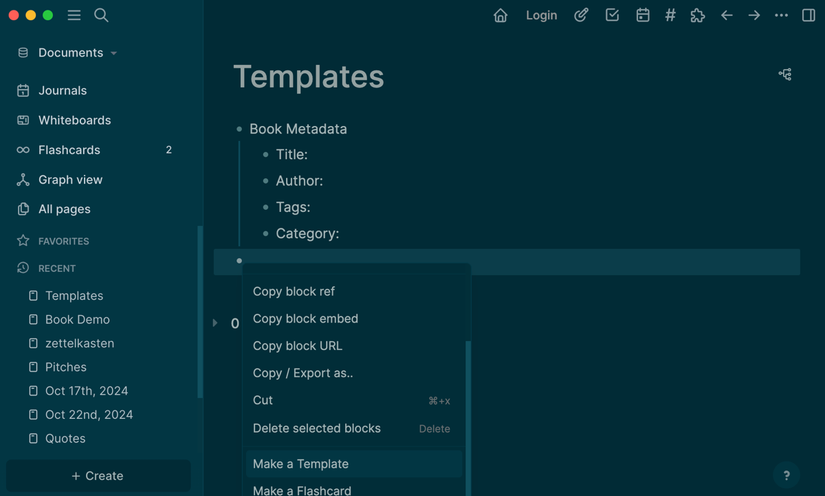Open search with magnifier icon
The height and width of the screenshot is (496, 825).
[x=101, y=15]
